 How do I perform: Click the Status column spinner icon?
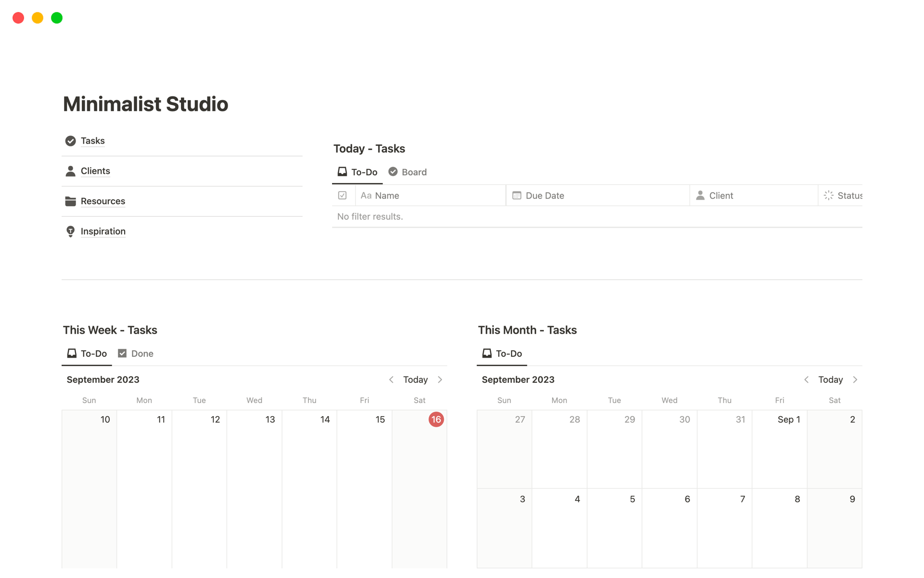coord(828,196)
